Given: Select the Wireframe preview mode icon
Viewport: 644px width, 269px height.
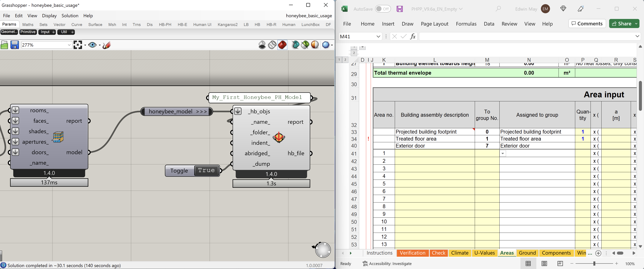Looking at the screenshot, I should (x=272, y=45).
